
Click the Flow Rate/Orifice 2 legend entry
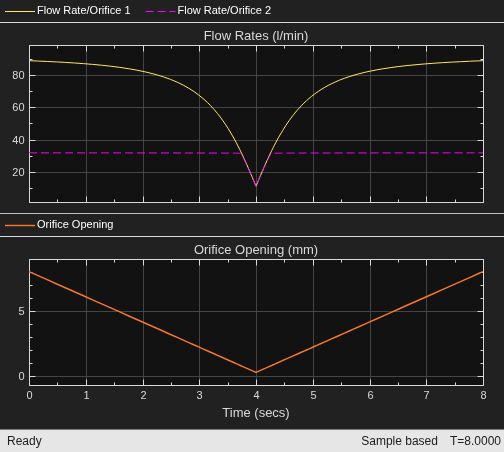click(208, 11)
